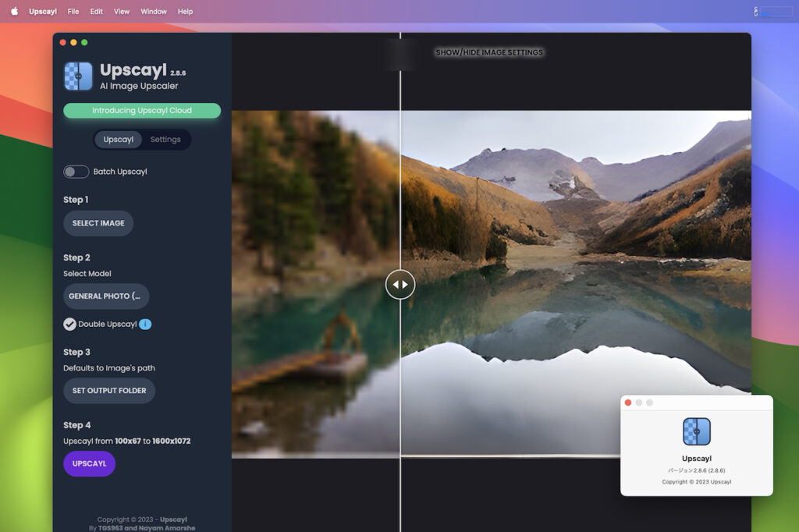Close the About Upscayl window
799x532 pixels.
point(628,403)
